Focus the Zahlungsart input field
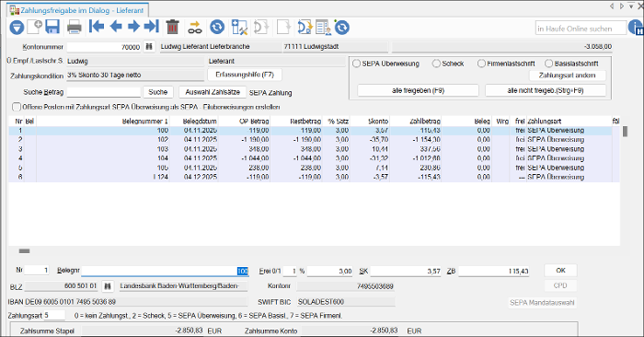Image resolution: width=644 pixels, height=337 pixels. point(54,315)
